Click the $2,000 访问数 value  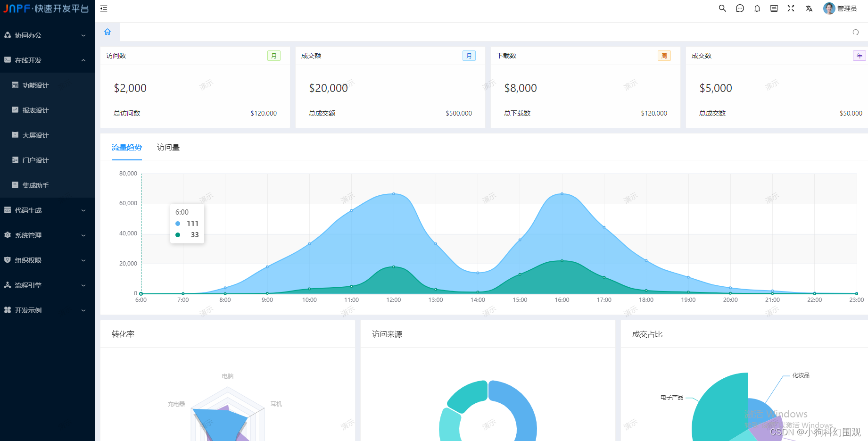coord(130,88)
